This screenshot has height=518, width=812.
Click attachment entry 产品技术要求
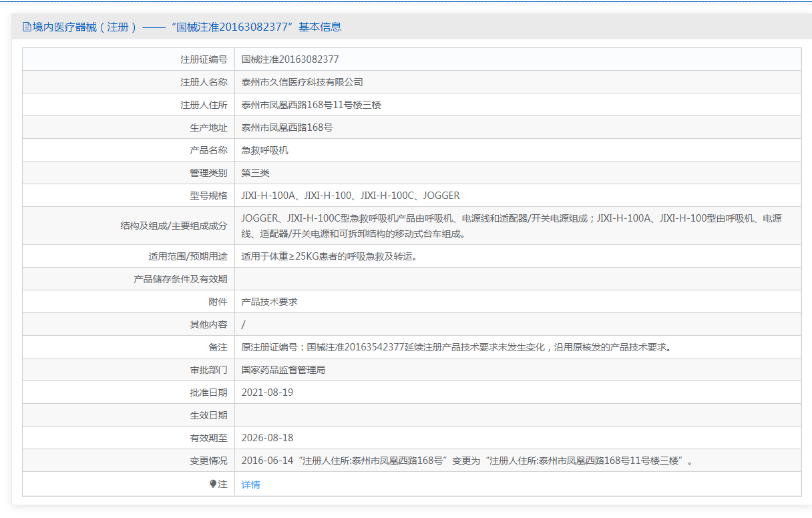[269, 302]
